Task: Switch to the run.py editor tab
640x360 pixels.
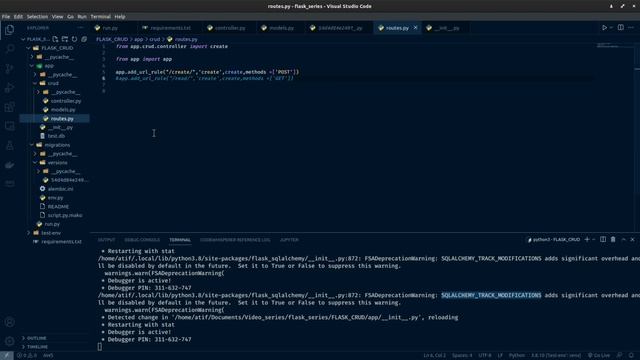Action: coord(110,28)
